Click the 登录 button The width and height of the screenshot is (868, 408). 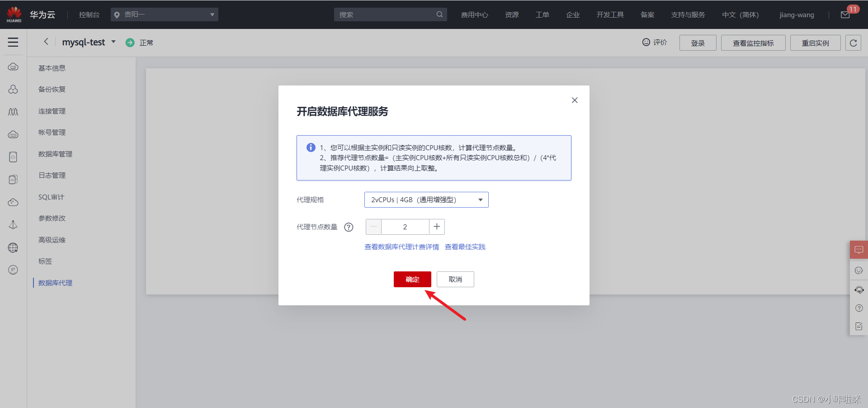click(x=698, y=43)
